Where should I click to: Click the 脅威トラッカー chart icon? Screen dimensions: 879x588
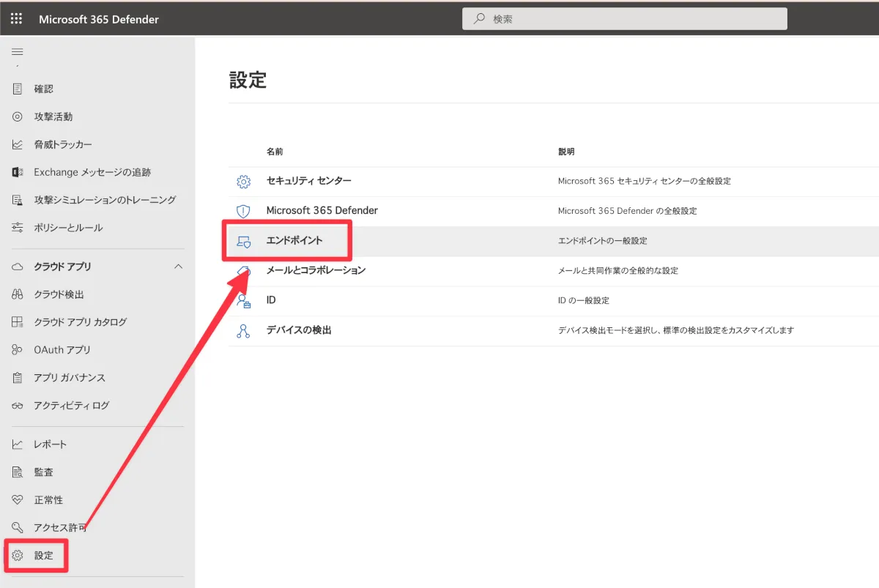(x=18, y=144)
